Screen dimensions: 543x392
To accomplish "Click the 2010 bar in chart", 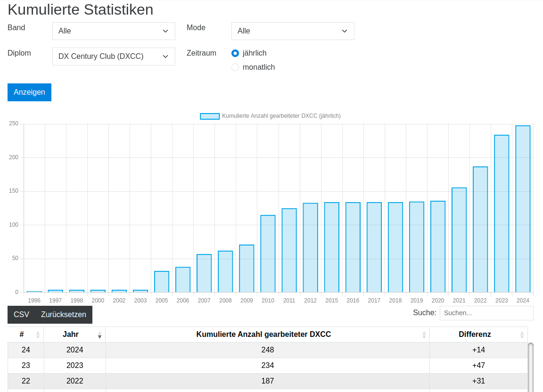I will pyautogui.click(x=268, y=254).
